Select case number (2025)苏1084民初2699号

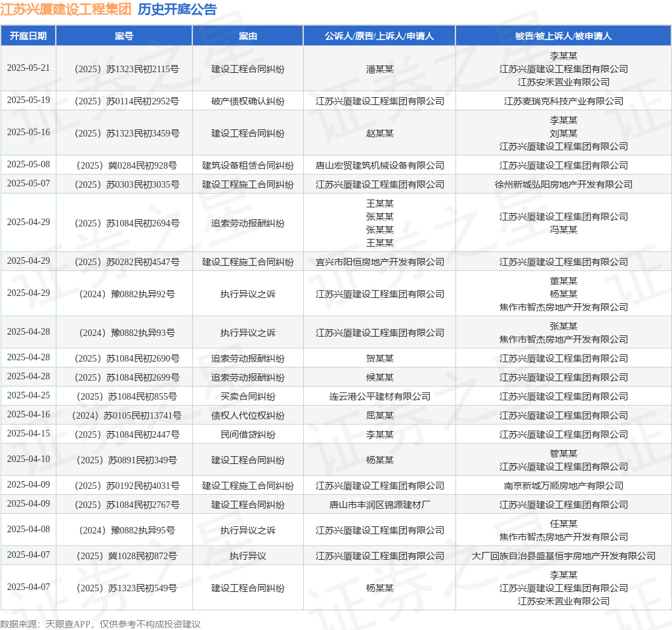click(127, 377)
